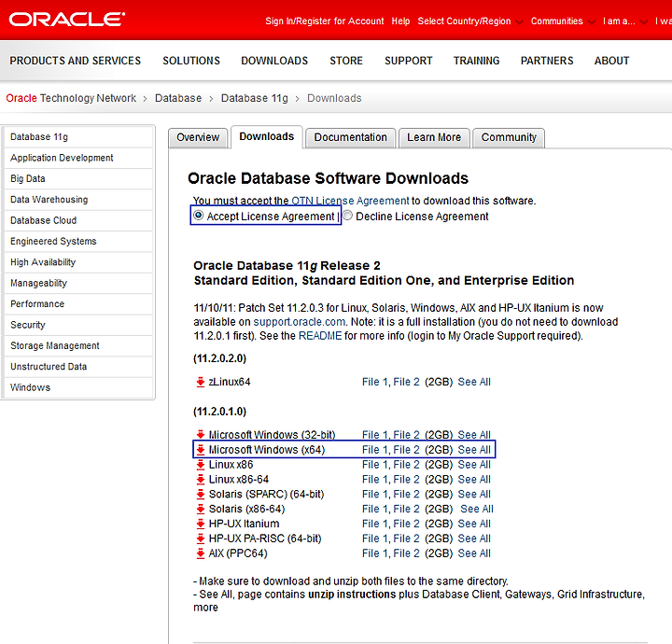Screen dimensions: 672x644
Task: Open the Store menu item
Action: click(346, 61)
